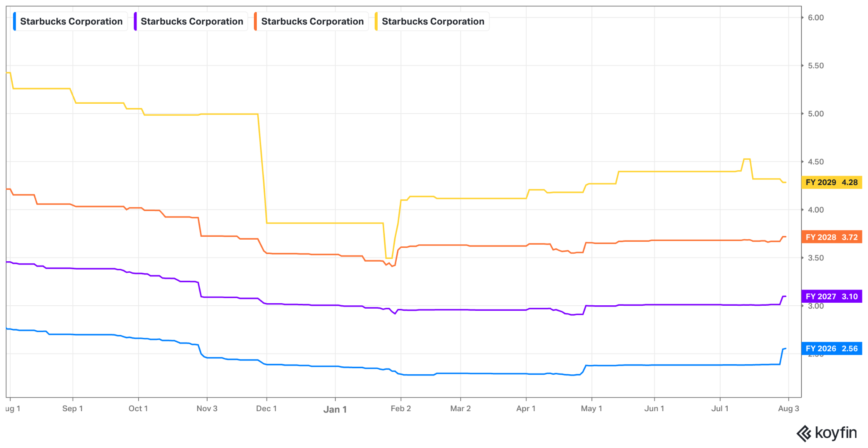Click the 6.00 price axis value
The width and height of the screenshot is (868, 448).
click(816, 18)
